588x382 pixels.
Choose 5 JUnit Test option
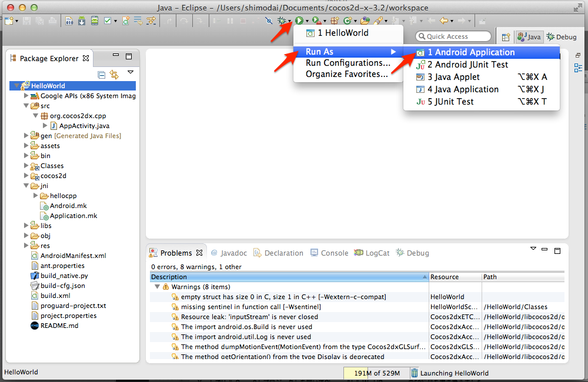pos(482,102)
